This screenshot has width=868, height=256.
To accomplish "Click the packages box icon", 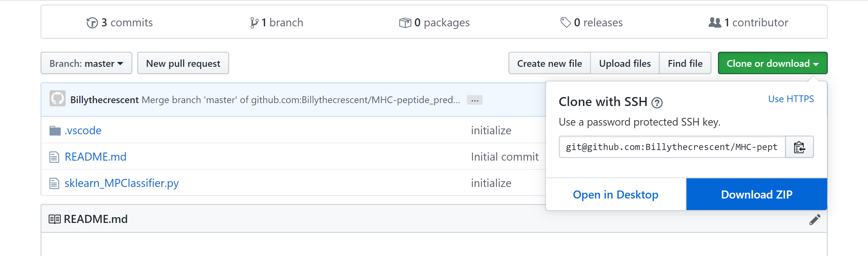I will 405,23.
